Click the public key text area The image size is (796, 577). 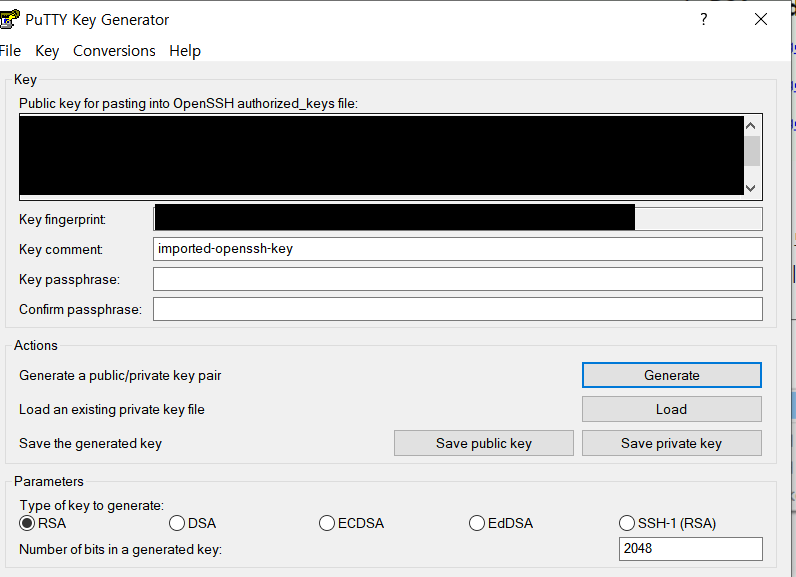click(x=381, y=156)
